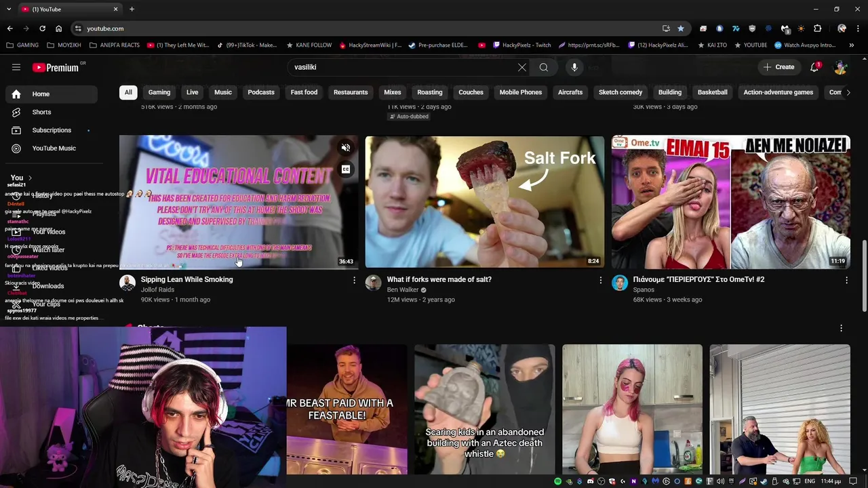Open the YouTube account avatar menu
Screen dimensions: 868x488
click(841, 67)
